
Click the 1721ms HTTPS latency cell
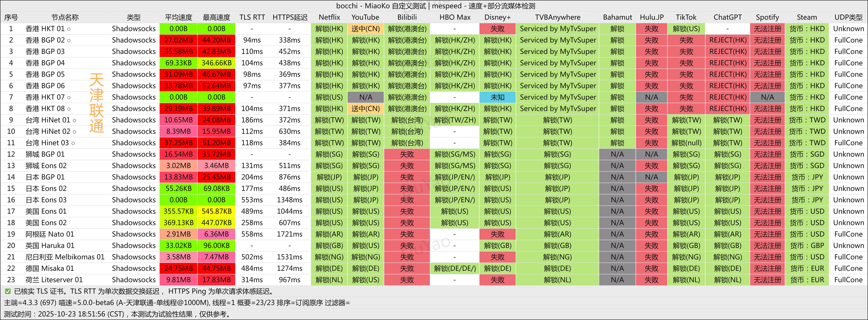(290, 234)
